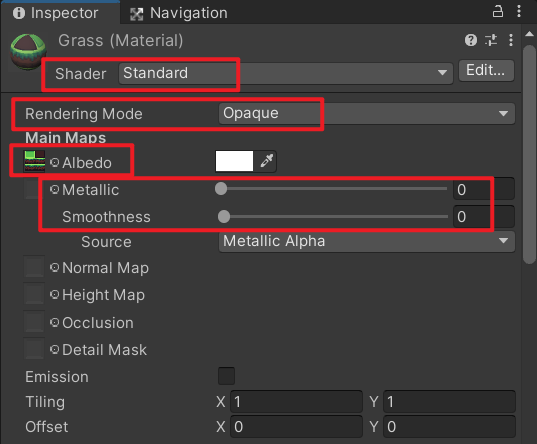Image resolution: width=537 pixels, height=444 pixels.
Task: Click the Detail Mask texture slot
Action: [x=34, y=348]
